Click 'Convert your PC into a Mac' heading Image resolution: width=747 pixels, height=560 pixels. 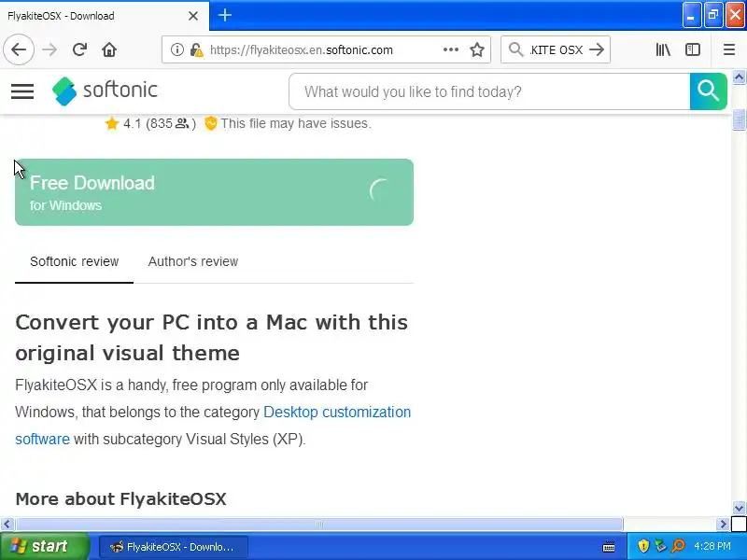click(x=212, y=338)
